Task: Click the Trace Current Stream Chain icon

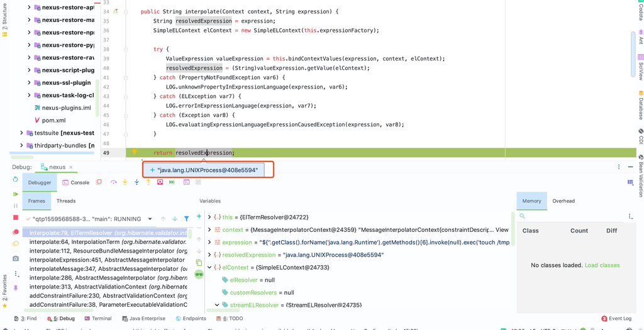Action: 198,182
